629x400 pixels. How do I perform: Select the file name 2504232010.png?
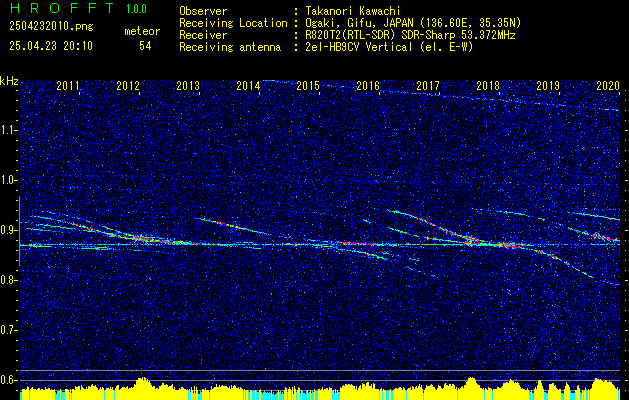[x=51, y=27]
